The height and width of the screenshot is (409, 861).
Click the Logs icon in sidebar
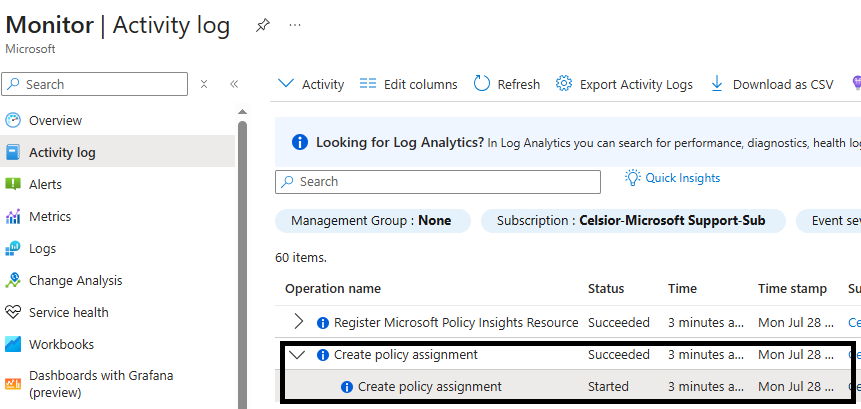13,249
